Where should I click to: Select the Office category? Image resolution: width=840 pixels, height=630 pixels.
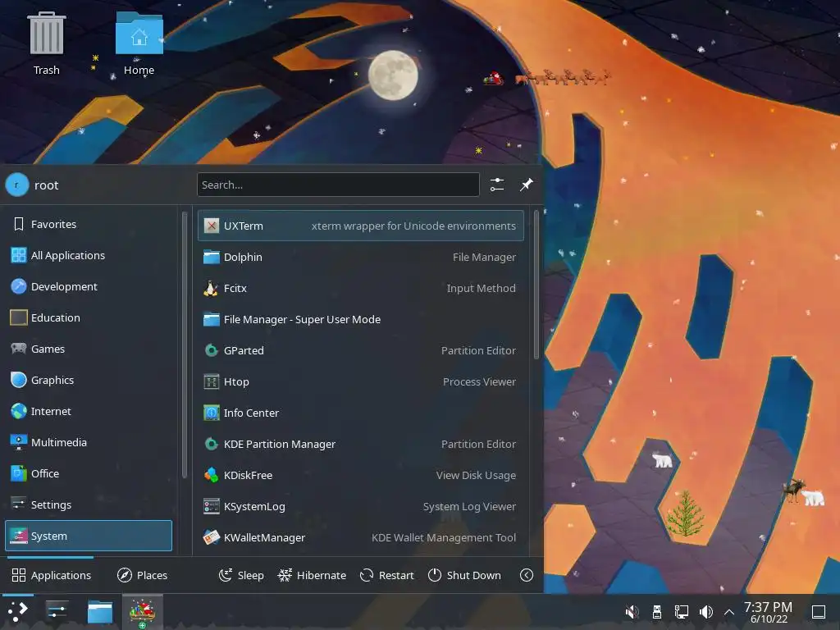pyautogui.click(x=89, y=473)
